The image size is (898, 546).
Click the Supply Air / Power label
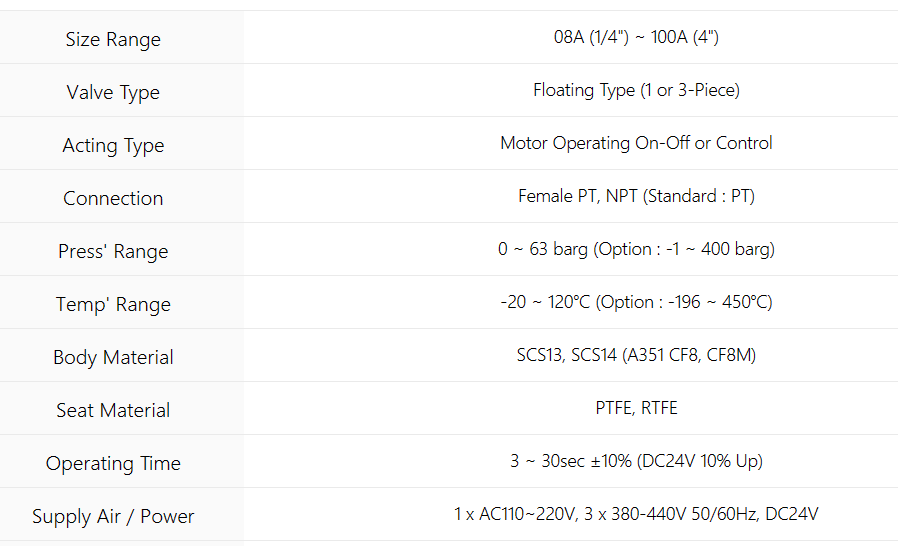[113, 517]
